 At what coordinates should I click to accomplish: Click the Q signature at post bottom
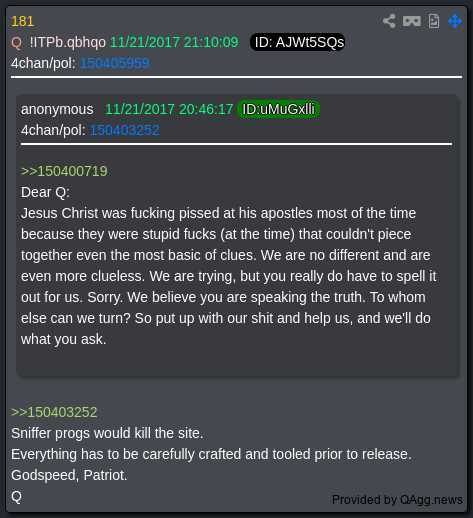click(x=16, y=497)
